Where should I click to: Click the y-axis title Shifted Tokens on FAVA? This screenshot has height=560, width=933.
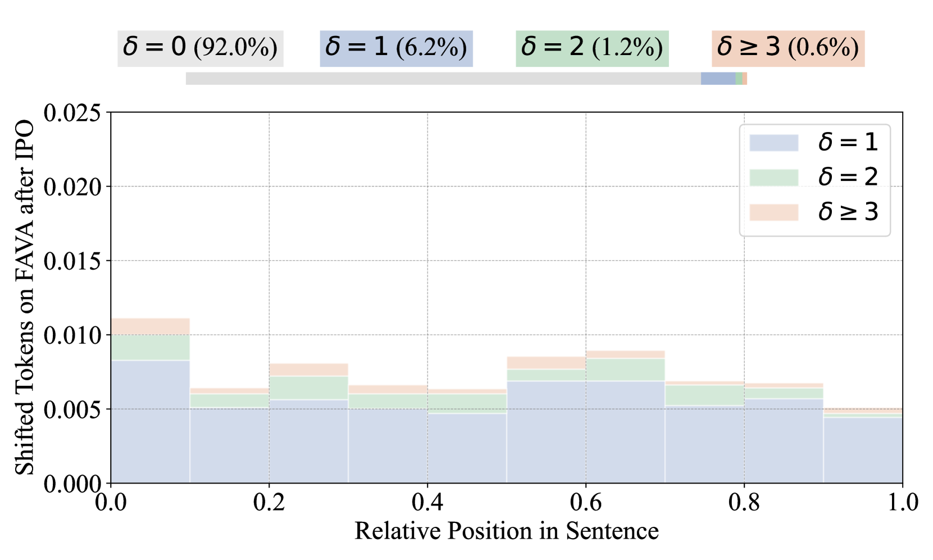pos(24,298)
